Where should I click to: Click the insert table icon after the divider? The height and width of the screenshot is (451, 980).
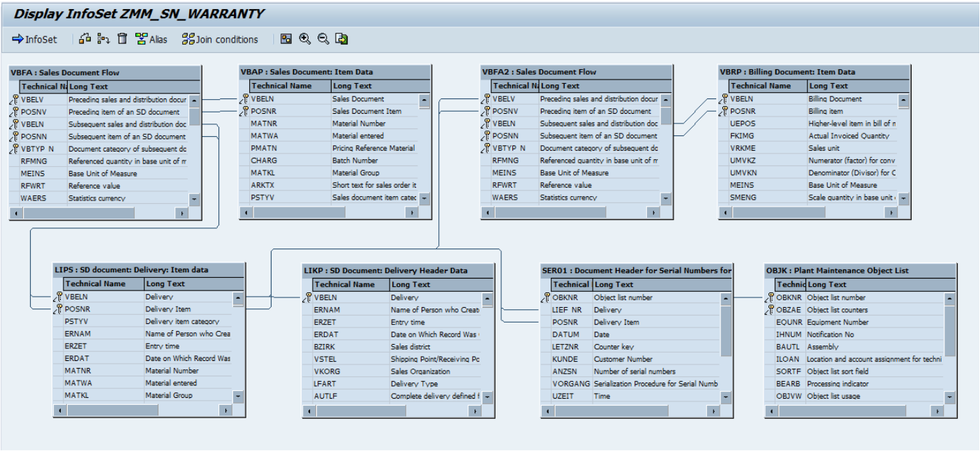click(x=84, y=39)
